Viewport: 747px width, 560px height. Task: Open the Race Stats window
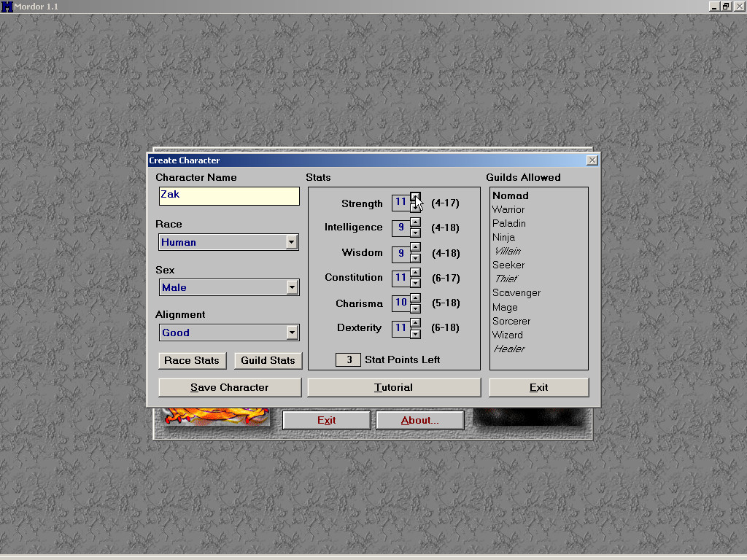pyautogui.click(x=192, y=360)
